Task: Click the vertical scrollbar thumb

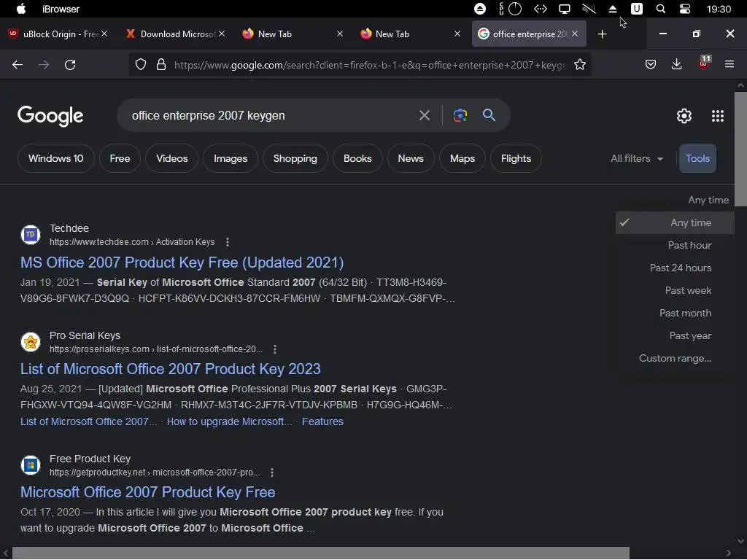Action: 740,149
